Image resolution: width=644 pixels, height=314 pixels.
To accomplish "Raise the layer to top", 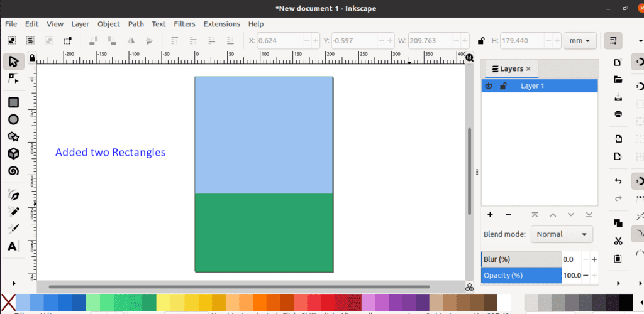I will click(x=535, y=214).
